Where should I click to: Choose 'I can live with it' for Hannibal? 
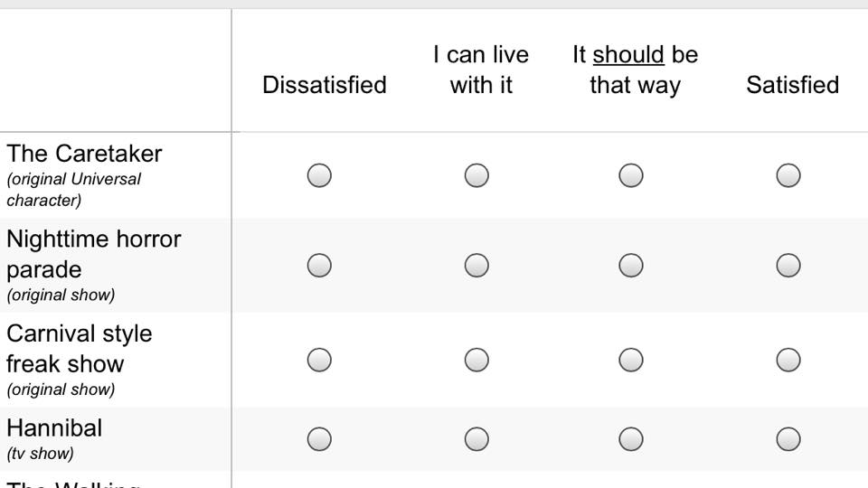click(x=476, y=439)
